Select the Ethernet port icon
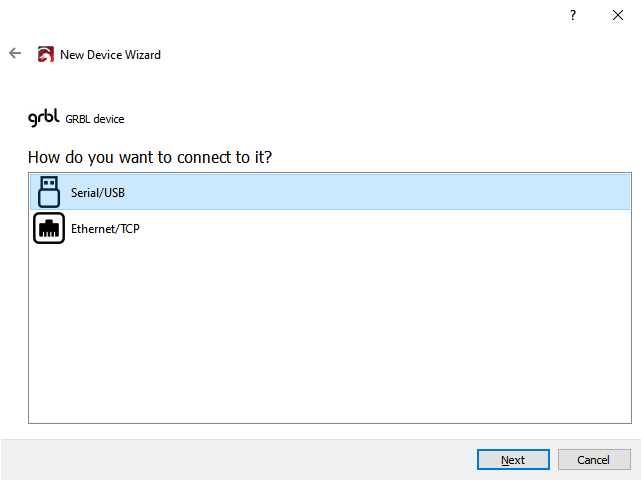Screen dimensions: 642x481 (x=49, y=228)
